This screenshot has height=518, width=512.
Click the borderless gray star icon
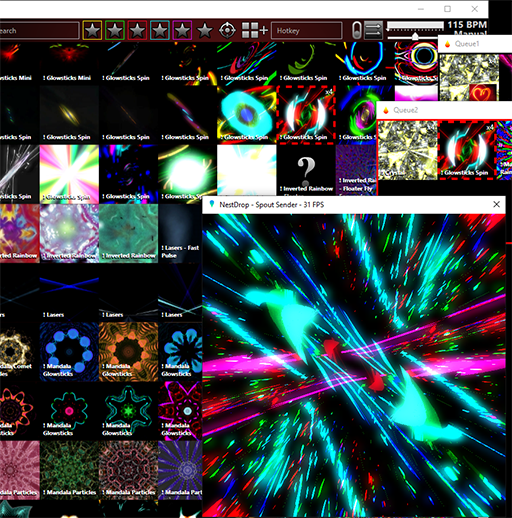click(205, 30)
